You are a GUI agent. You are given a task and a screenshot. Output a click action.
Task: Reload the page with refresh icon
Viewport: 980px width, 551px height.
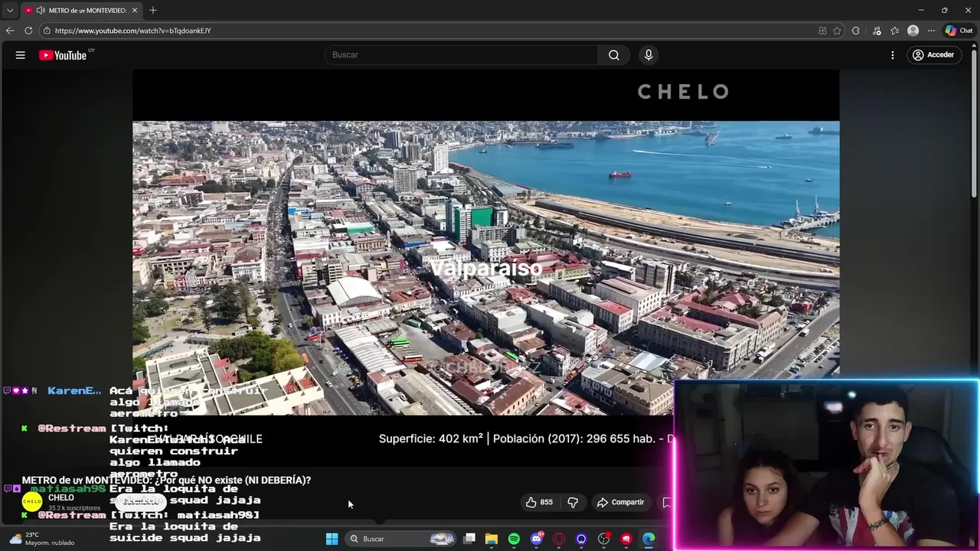[x=28, y=31]
